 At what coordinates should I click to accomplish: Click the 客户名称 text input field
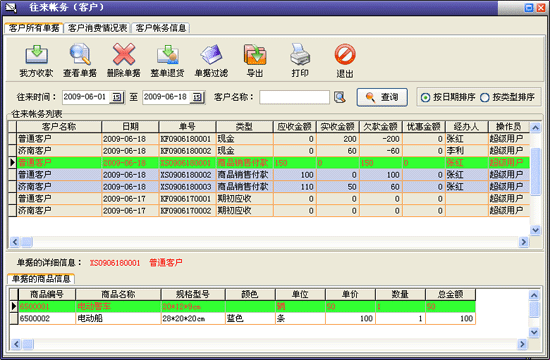pos(295,97)
